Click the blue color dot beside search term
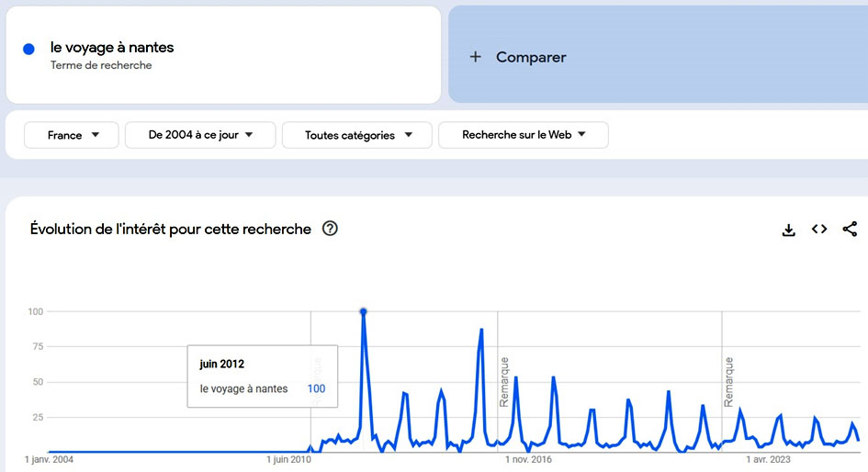 coord(28,49)
